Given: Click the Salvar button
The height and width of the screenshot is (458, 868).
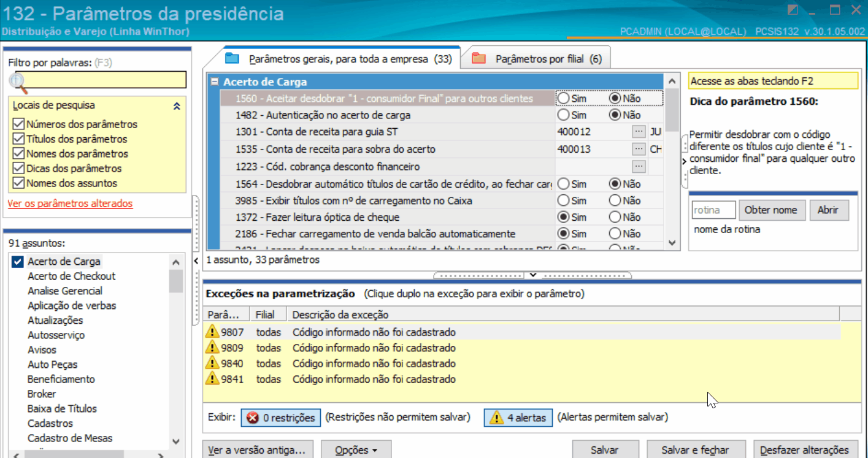Looking at the screenshot, I should pos(605,449).
